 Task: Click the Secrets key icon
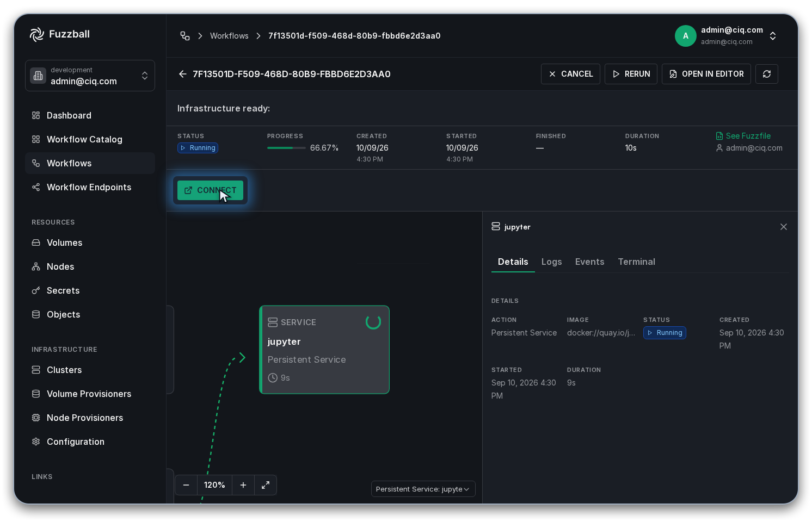36,290
